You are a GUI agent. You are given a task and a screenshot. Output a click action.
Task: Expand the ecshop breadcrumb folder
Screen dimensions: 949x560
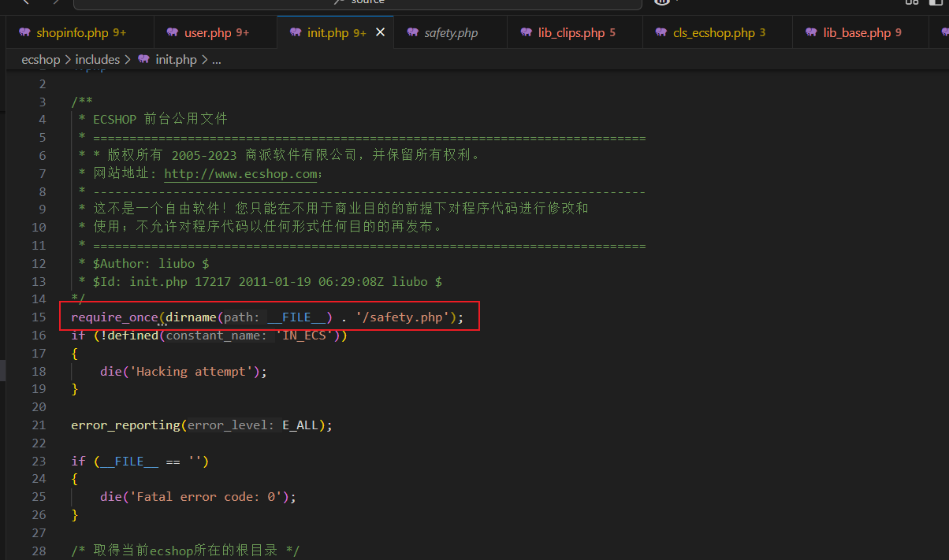(x=41, y=59)
